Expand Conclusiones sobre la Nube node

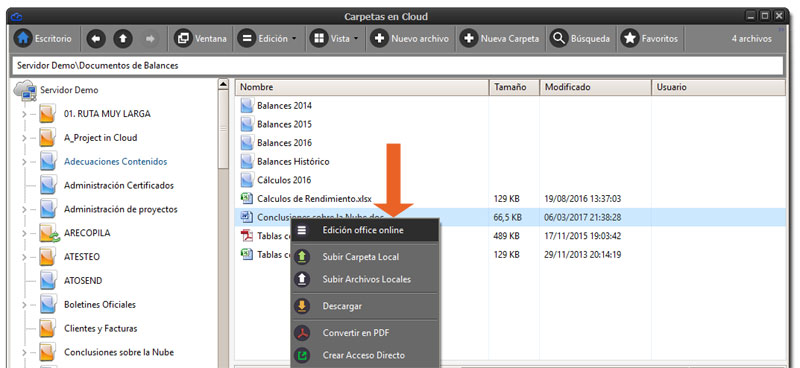pyautogui.click(x=24, y=352)
